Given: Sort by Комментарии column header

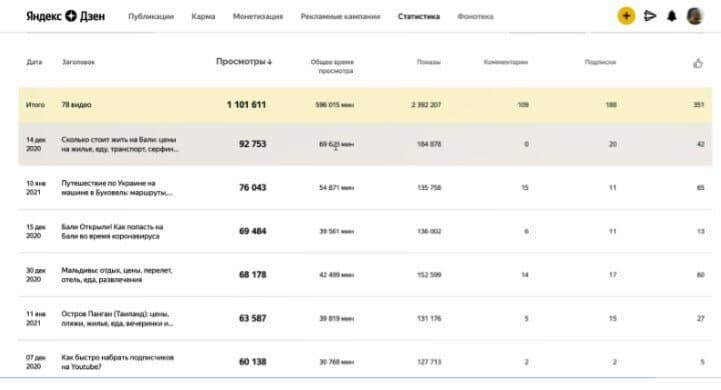Looking at the screenshot, I should [505, 62].
